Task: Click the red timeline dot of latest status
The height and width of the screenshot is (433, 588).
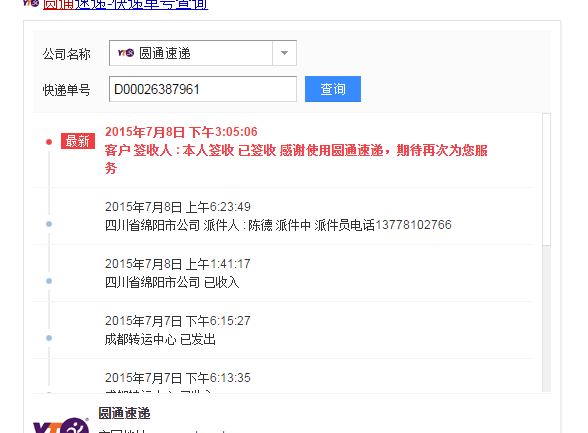Action: (x=49, y=142)
